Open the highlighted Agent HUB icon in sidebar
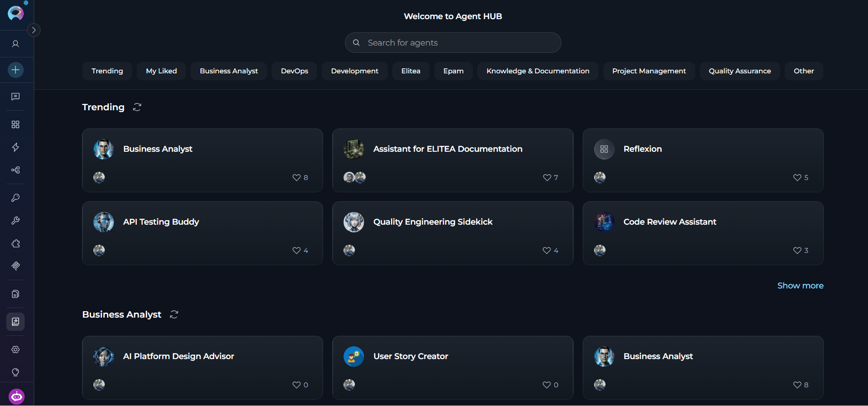868x406 pixels. [15, 322]
